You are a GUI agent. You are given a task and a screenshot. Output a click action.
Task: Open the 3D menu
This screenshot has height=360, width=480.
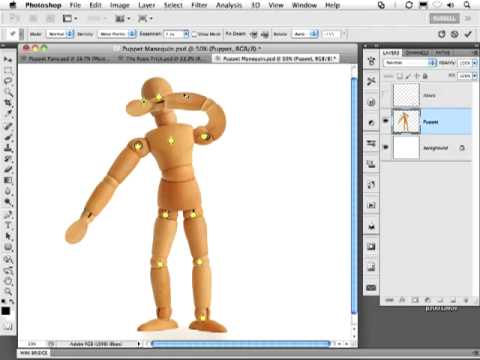(256, 5)
